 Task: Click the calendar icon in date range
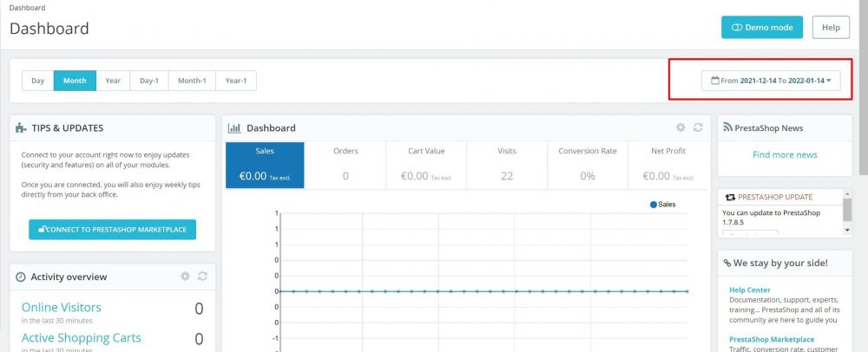point(715,80)
